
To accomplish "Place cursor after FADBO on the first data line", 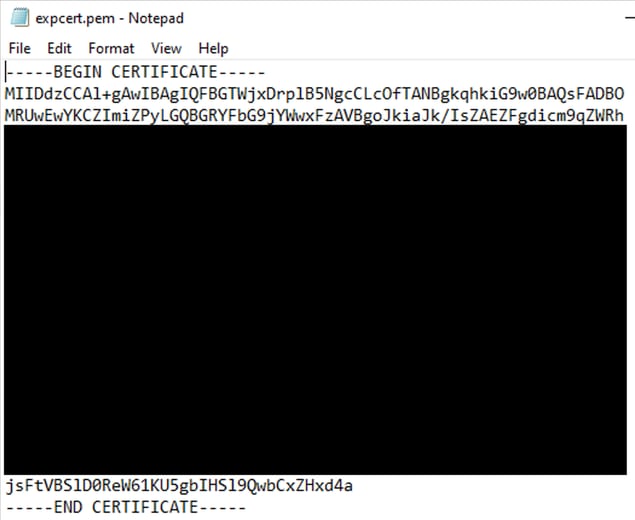I will point(624,94).
